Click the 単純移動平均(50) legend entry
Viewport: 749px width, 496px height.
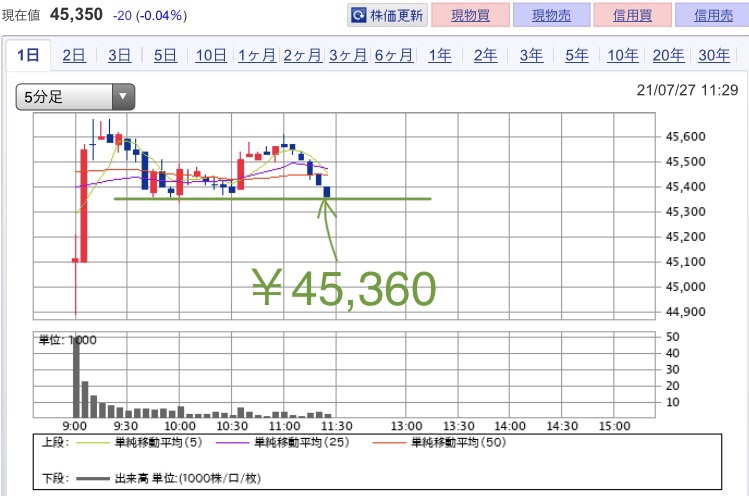[x=439, y=443]
